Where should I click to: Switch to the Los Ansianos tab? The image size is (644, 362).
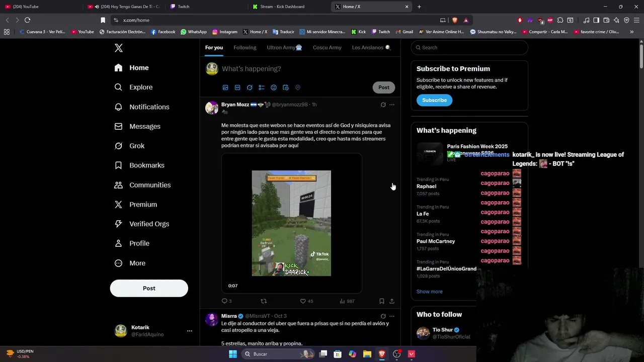click(x=371, y=47)
